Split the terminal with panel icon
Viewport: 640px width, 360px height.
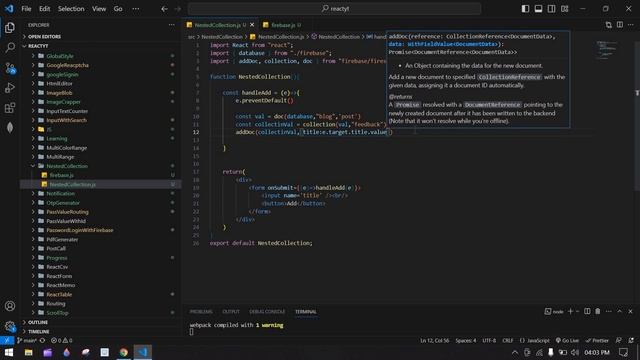[587, 311]
